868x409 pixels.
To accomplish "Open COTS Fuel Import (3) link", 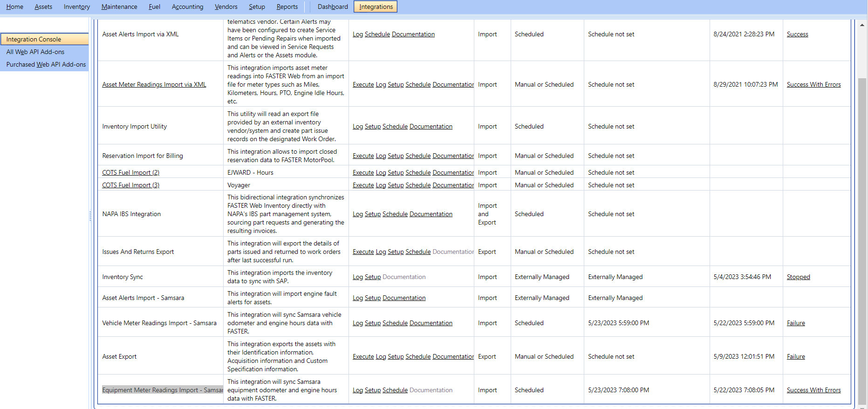I will point(131,185).
